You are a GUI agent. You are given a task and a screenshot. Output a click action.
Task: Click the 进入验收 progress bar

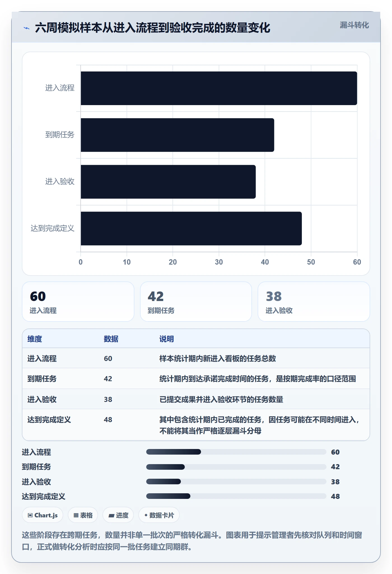point(236,482)
